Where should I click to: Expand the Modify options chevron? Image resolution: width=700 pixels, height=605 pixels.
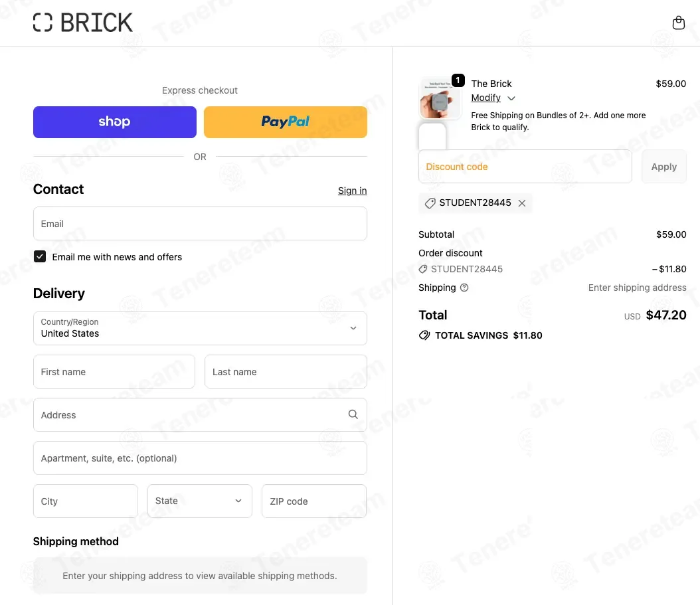pyautogui.click(x=511, y=98)
